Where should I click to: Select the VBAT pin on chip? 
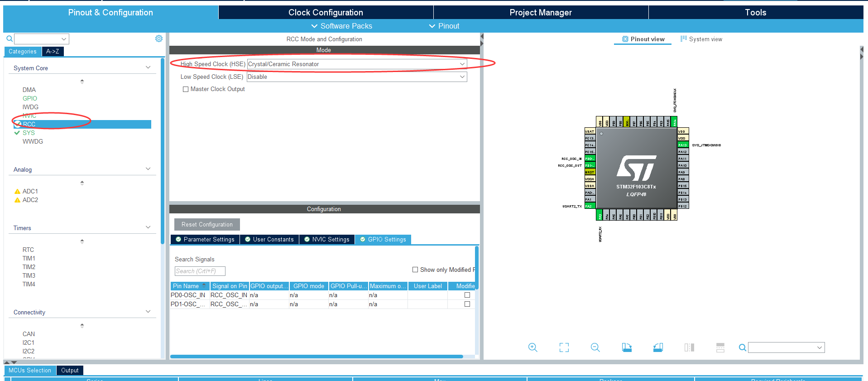tap(590, 131)
